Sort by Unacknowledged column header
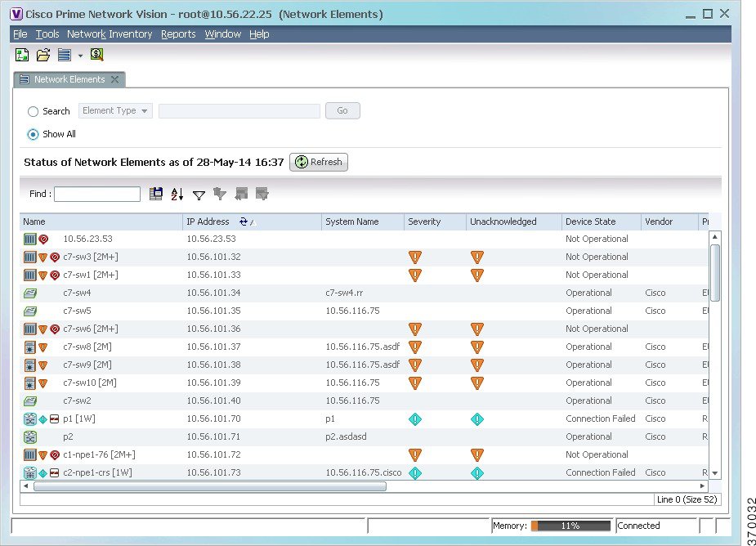 pos(514,222)
